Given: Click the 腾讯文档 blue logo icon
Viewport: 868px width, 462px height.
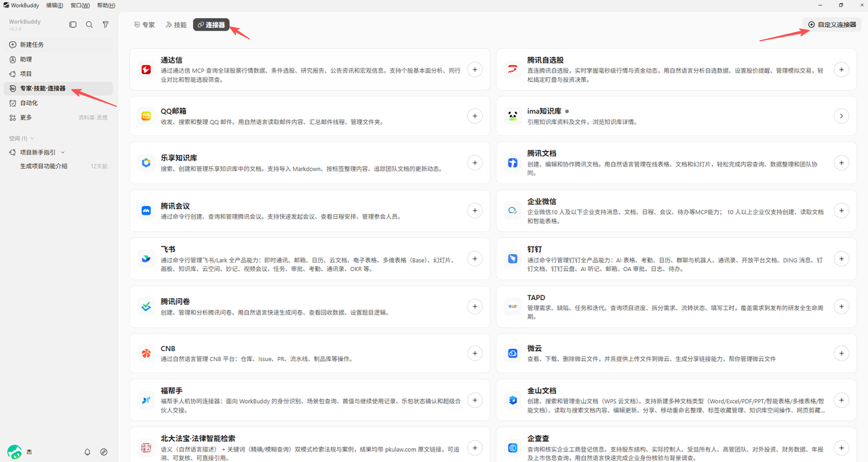Looking at the screenshot, I should 513,163.
